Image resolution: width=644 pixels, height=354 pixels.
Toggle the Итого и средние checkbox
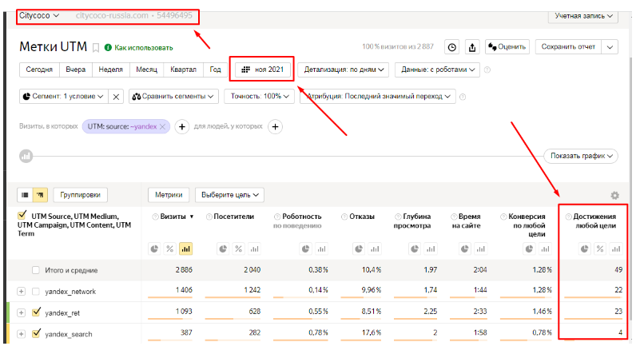[x=35, y=270]
